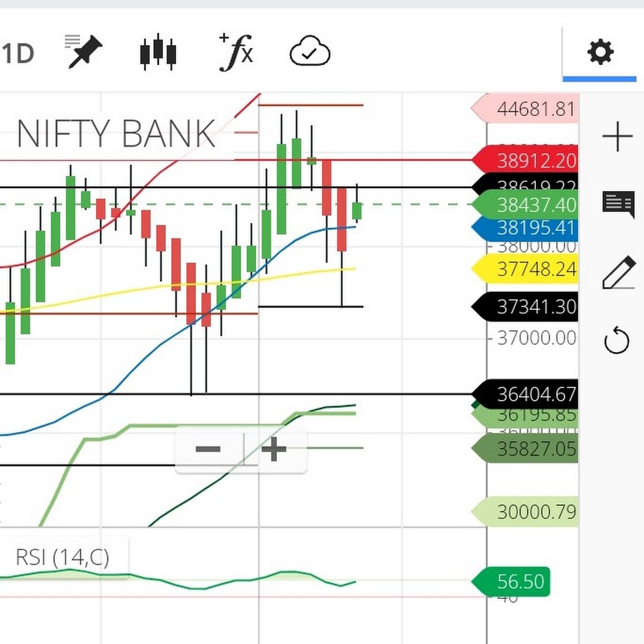Image resolution: width=644 pixels, height=644 pixels.
Task: Open the add indicator fx menu
Action: (x=235, y=52)
